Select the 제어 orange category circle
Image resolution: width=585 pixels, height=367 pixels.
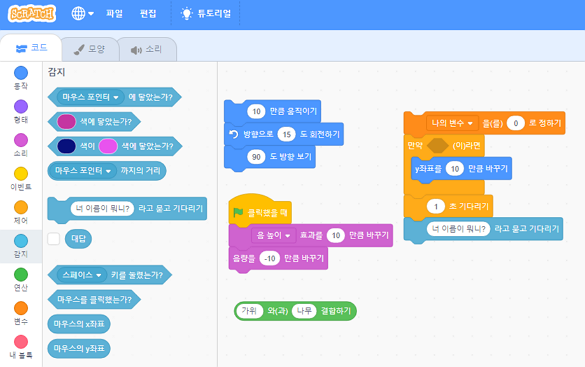pyautogui.click(x=21, y=207)
